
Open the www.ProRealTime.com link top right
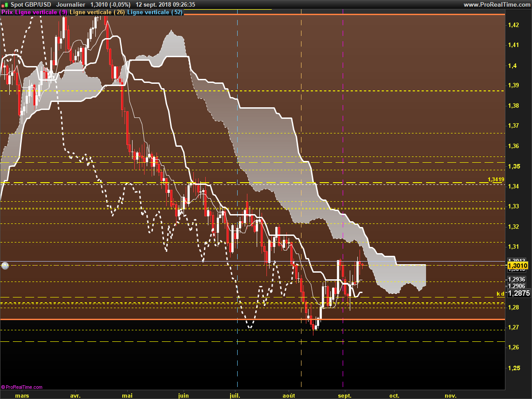pyautogui.click(x=497, y=4)
